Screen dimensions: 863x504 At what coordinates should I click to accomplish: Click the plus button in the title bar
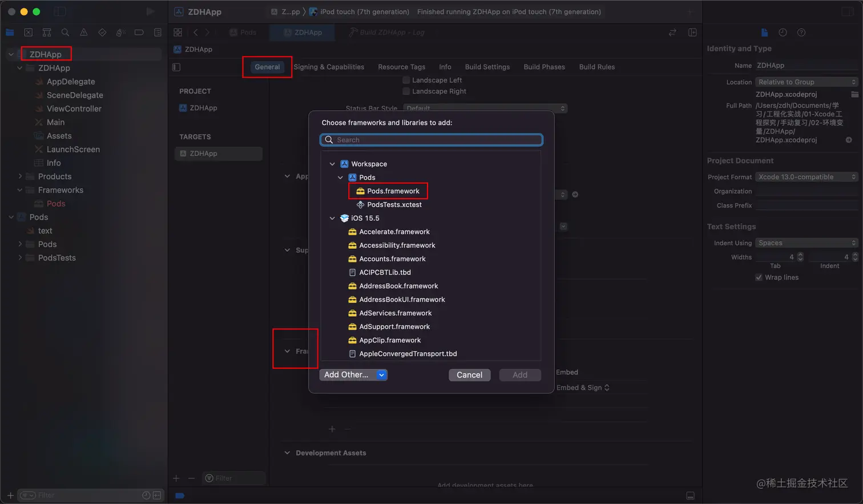pyautogui.click(x=690, y=11)
